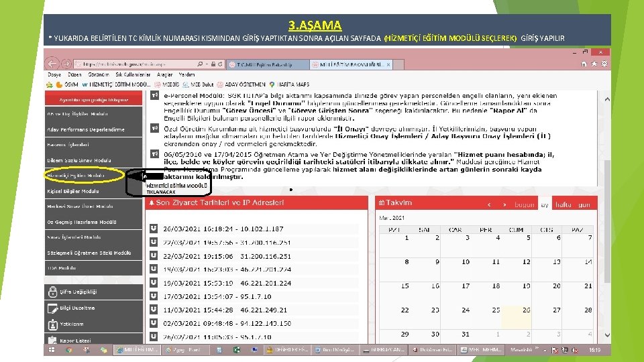Switch Takvim to hafta view
Viewport: 644px width, 362px height.
pos(563,204)
